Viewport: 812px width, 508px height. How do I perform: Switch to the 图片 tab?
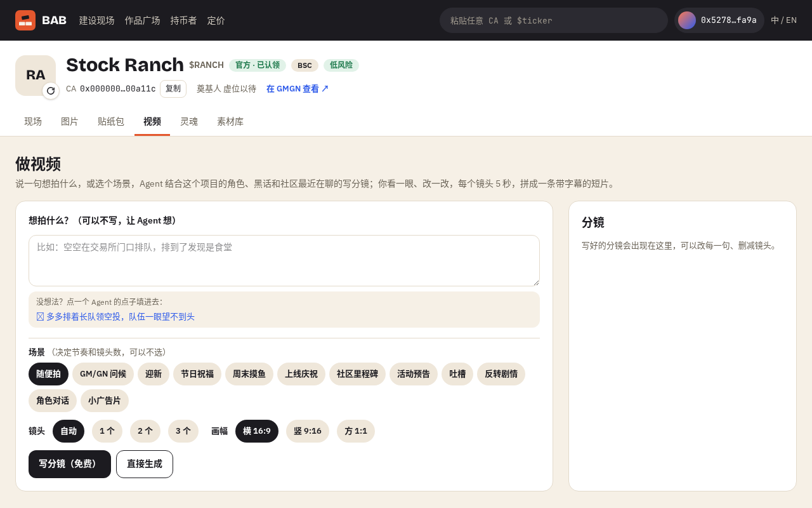point(70,121)
